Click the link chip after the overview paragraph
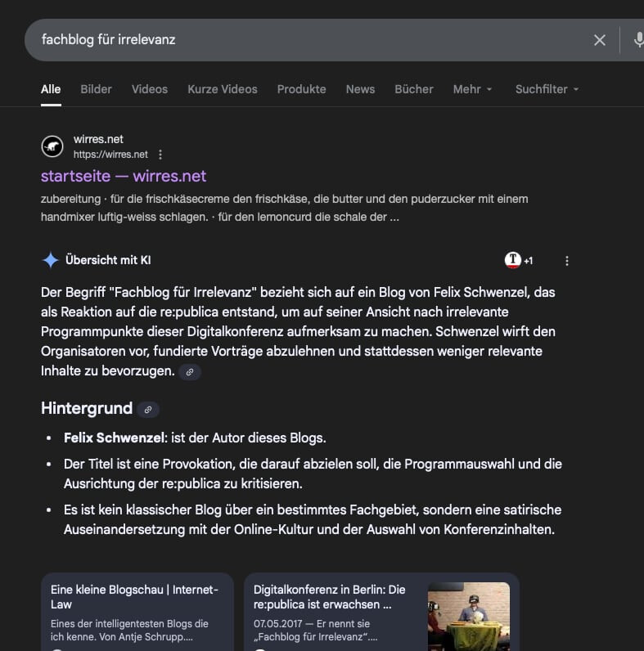 click(190, 372)
